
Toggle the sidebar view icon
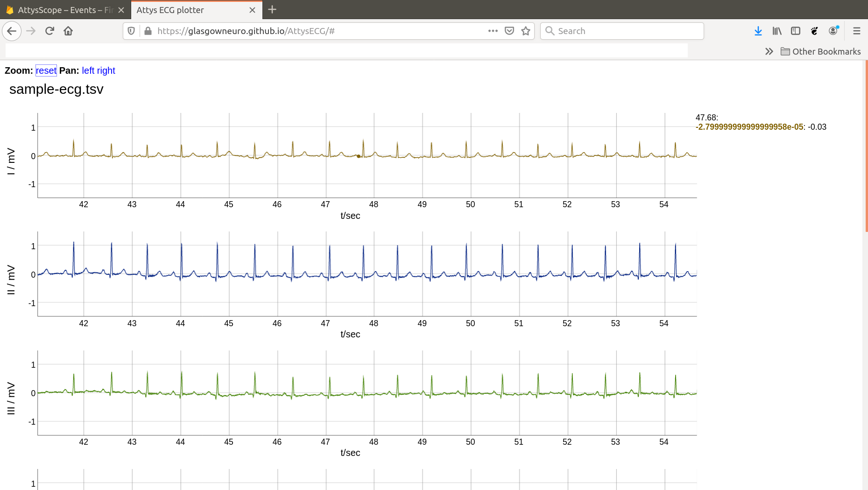tap(796, 31)
